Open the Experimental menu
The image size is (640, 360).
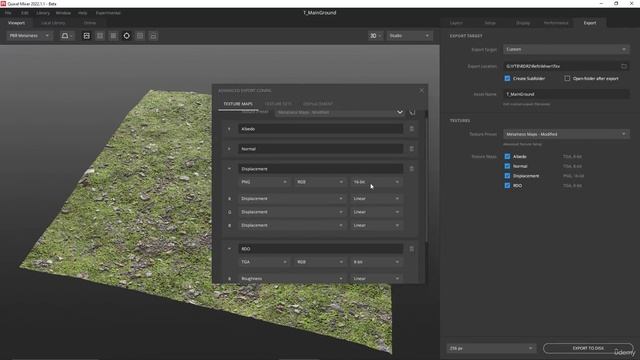click(x=108, y=13)
